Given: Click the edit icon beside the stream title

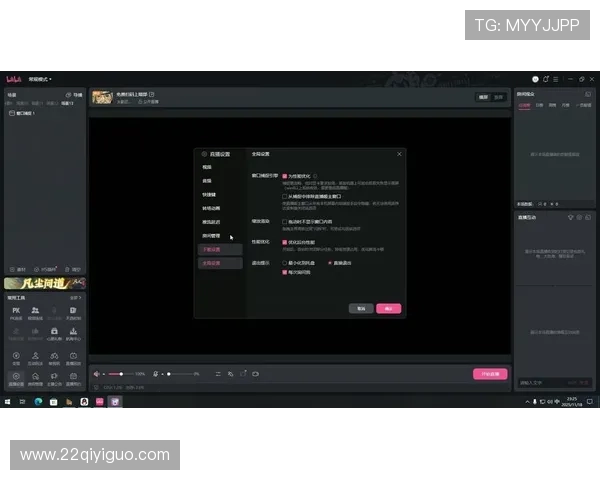Looking at the screenshot, I should pos(152,93).
